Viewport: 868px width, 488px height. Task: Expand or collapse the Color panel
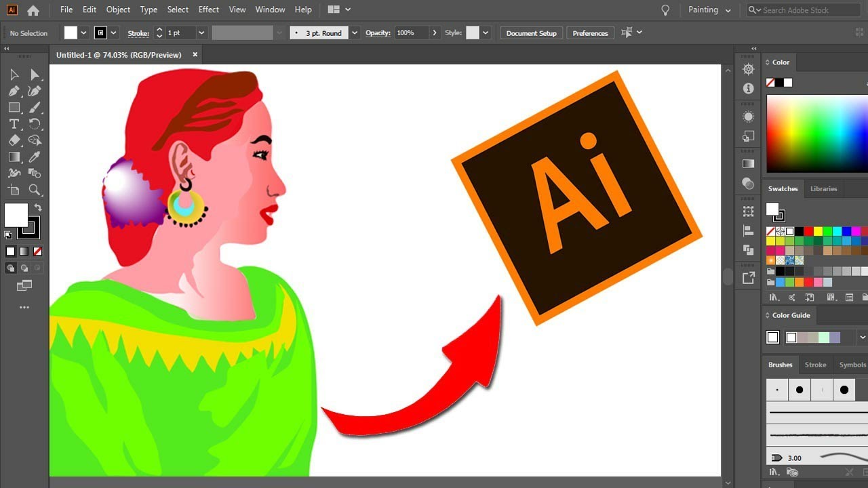pos(768,62)
